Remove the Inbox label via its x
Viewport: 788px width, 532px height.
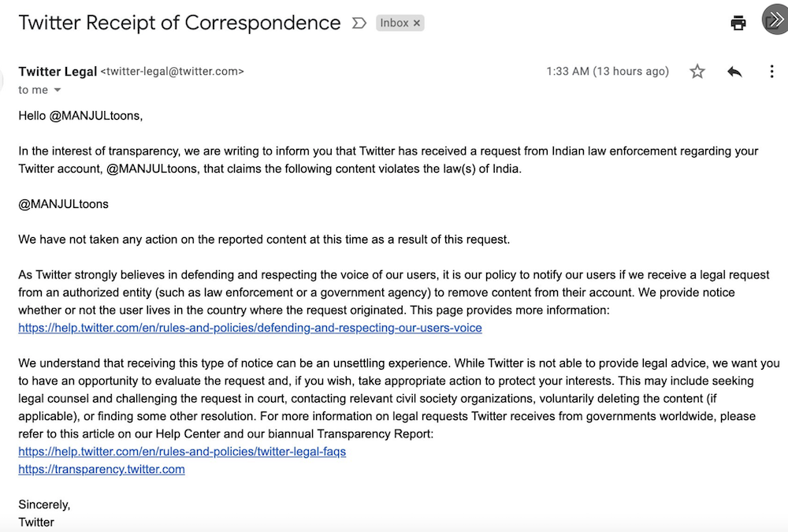pyautogui.click(x=417, y=23)
